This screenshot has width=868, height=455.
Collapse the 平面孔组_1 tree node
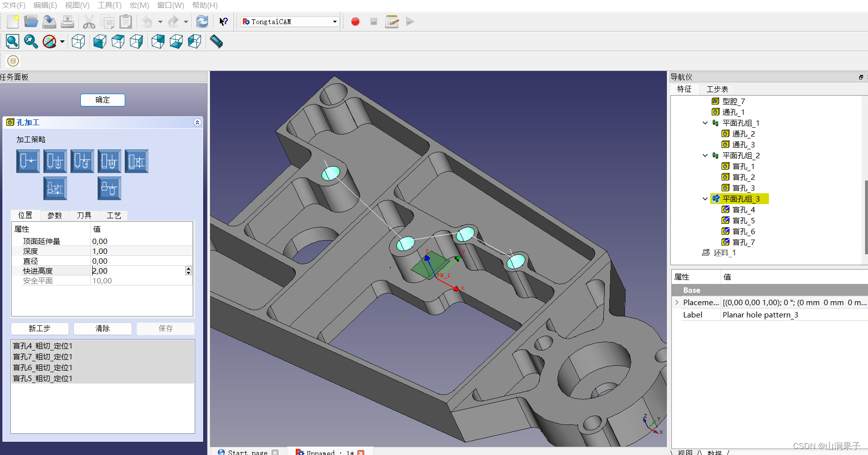click(x=705, y=123)
